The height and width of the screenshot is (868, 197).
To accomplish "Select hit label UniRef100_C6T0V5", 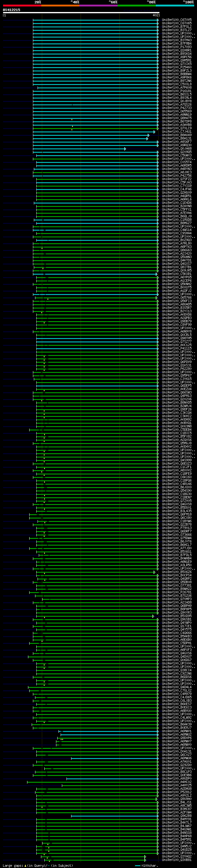I will (177, 20).
